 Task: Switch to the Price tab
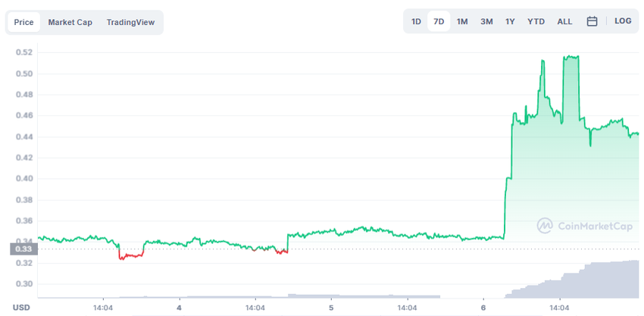pyautogui.click(x=23, y=22)
